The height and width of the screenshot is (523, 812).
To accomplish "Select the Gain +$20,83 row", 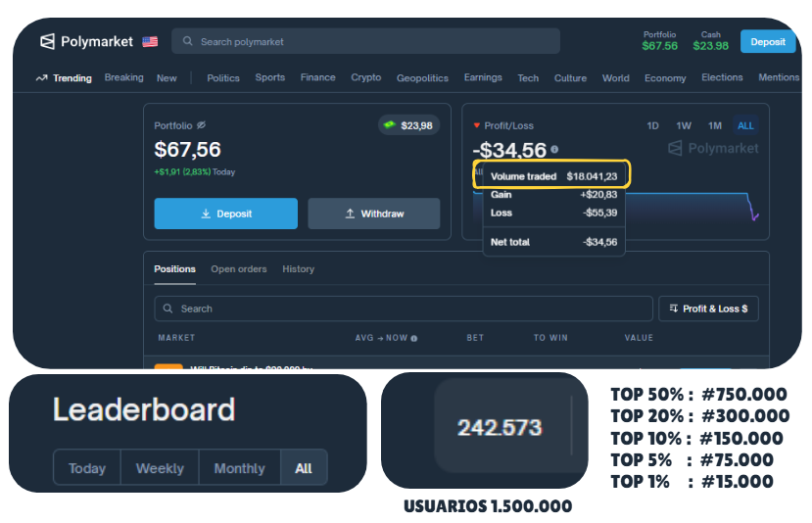I will [x=553, y=195].
